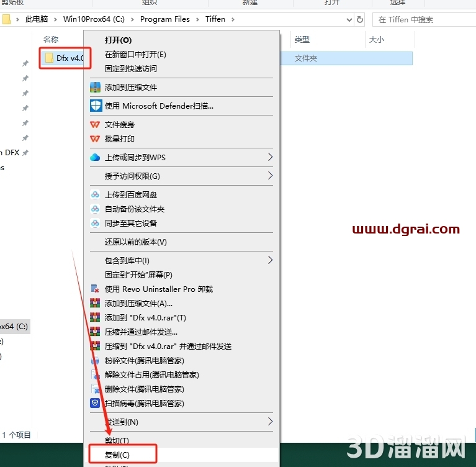Click the WinRAR icon beside 添加到压缩文件
Screen dimensions: 476x467
tap(95, 87)
